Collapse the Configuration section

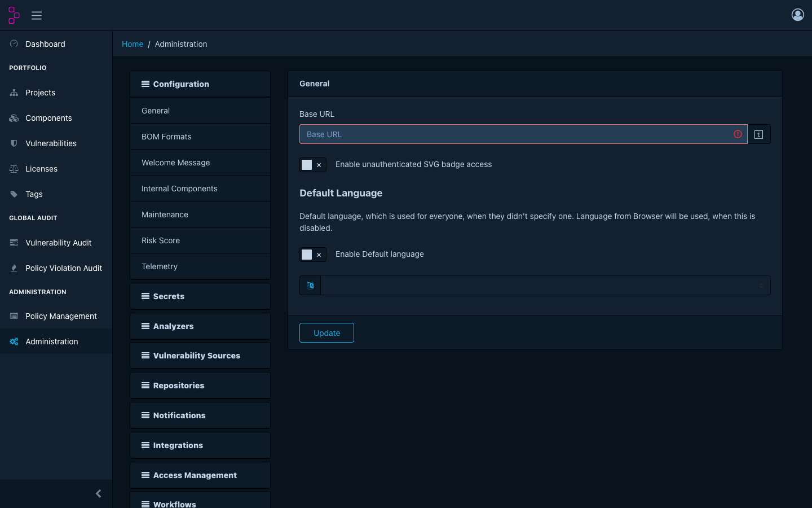200,84
